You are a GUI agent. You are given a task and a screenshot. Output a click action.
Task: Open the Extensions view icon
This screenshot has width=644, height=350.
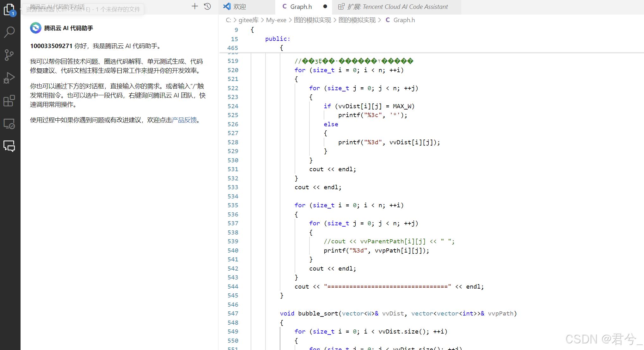tap(9, 100)
